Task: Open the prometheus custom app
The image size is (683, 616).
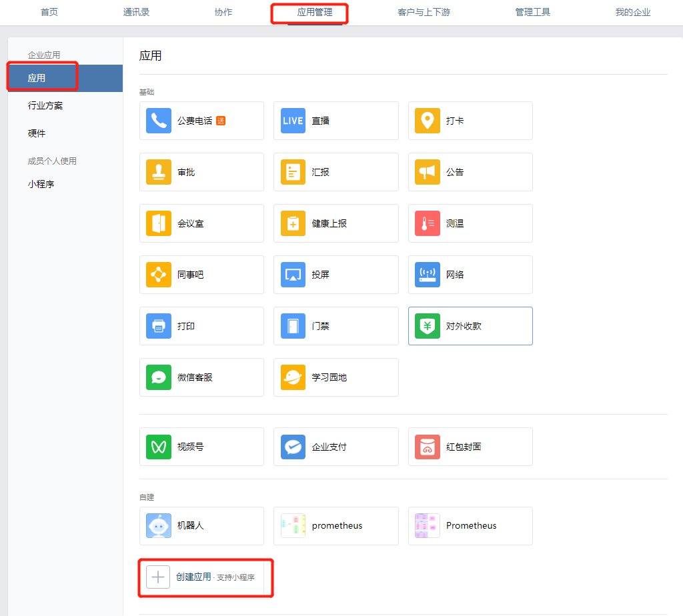Action: click(x=335, y=526)
